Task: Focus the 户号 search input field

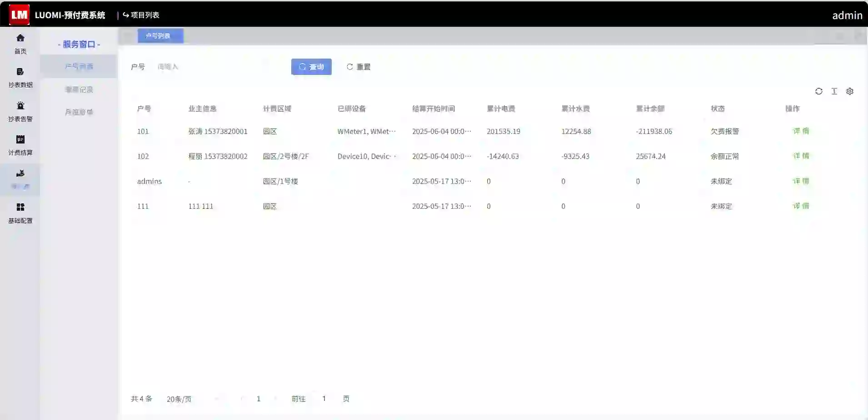Action: [x=218, y=67]
